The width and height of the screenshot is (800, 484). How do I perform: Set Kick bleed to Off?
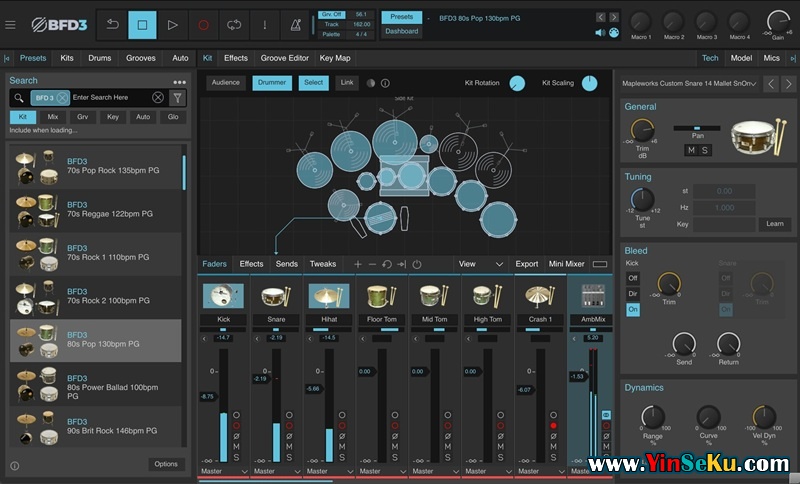click(633, 278)
